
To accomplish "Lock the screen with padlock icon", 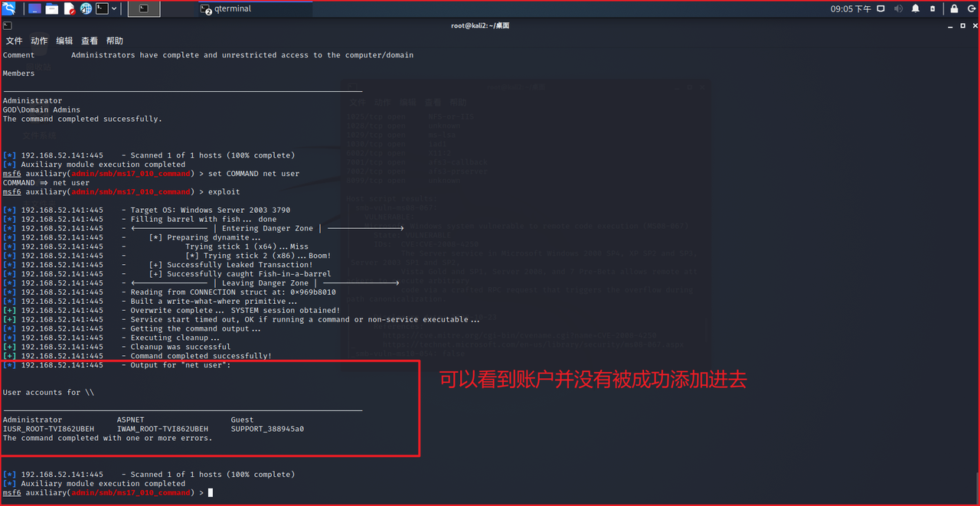I will [x=953, y=8].
